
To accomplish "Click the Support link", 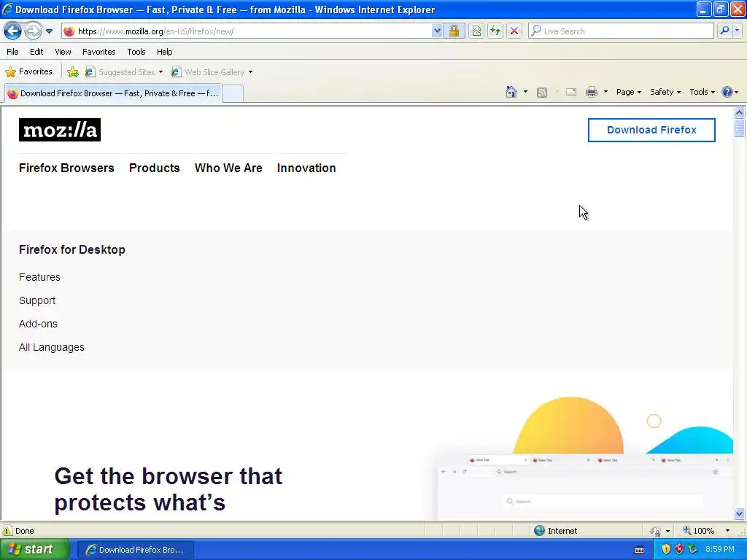I will [x=37, y=300].
